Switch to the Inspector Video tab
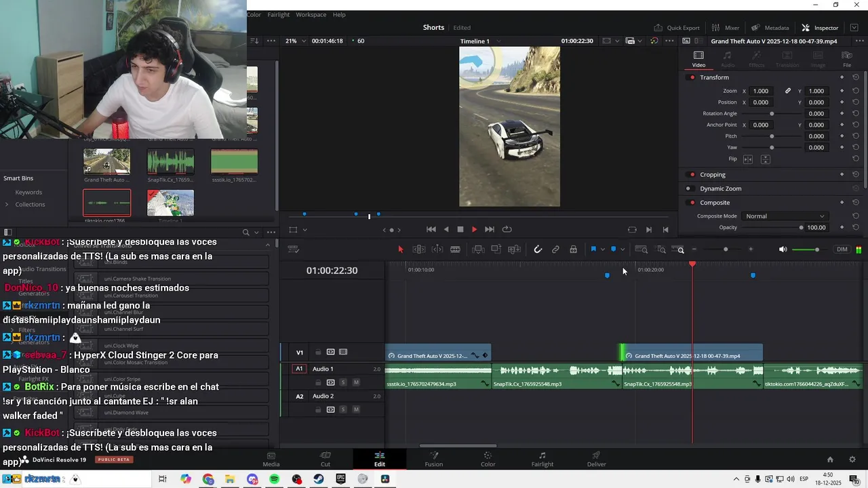This screenshot has height=488, width=868. click(698, 59)
